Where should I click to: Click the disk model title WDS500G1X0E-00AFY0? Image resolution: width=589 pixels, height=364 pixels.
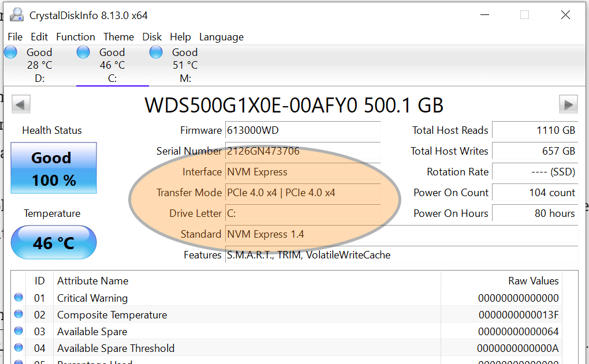point(294,104)
